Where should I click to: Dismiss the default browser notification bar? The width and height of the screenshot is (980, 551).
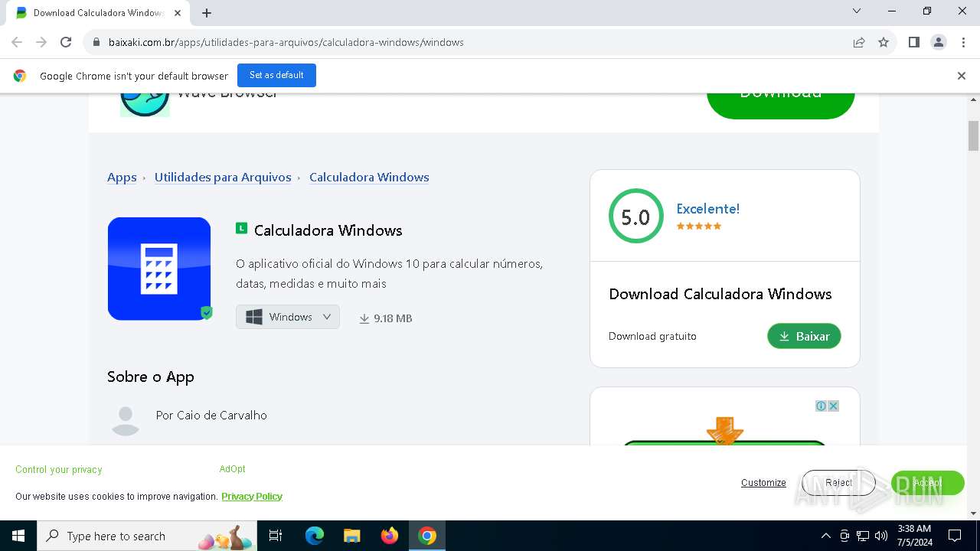coord(962,76)
